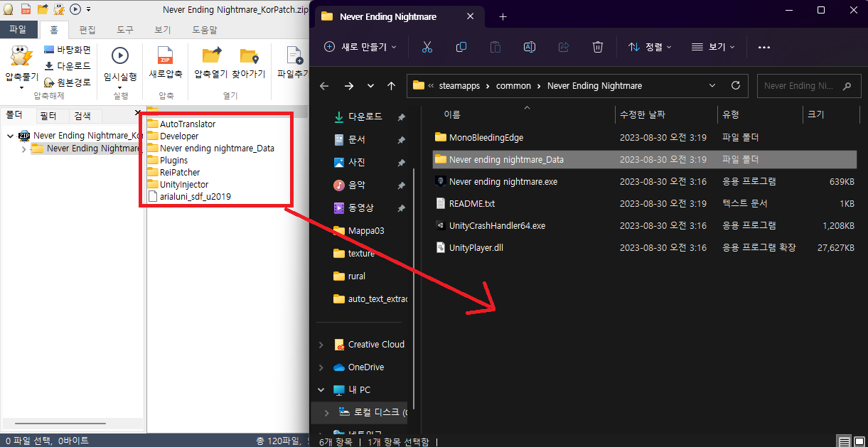Open Explorer's 보기 view dropdown
868x447 pixels.
(x=714, y=47)
